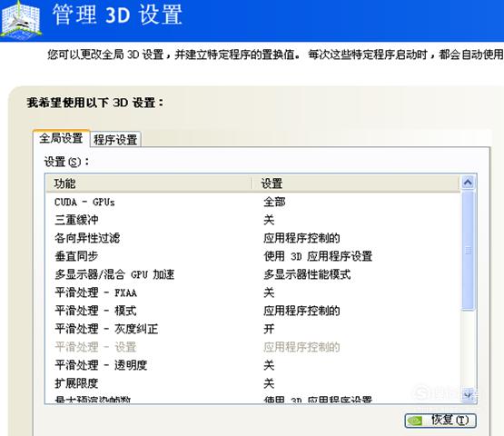The height and width of the screenshot is (436, 504).
Task: Click the scrollbar down arrow
Action: [x=468, y=394]
